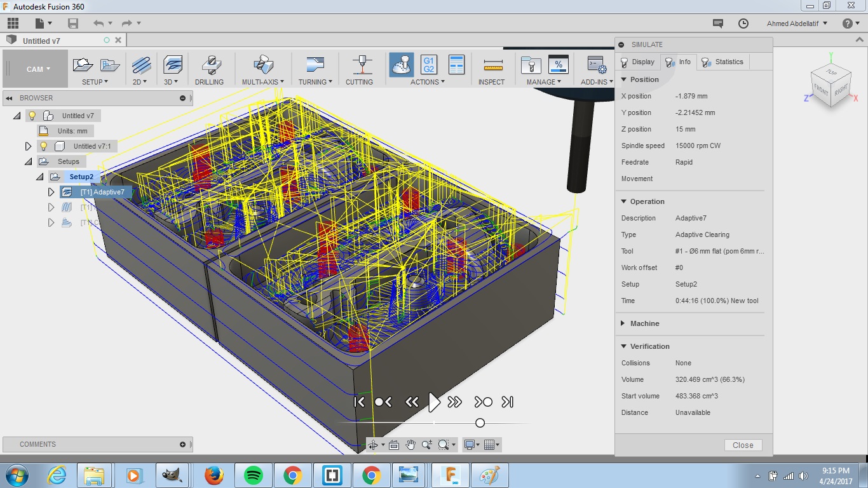Select the Pan hand tool
This screenshot has height=488, width=868.
click(x=410, y=445)
